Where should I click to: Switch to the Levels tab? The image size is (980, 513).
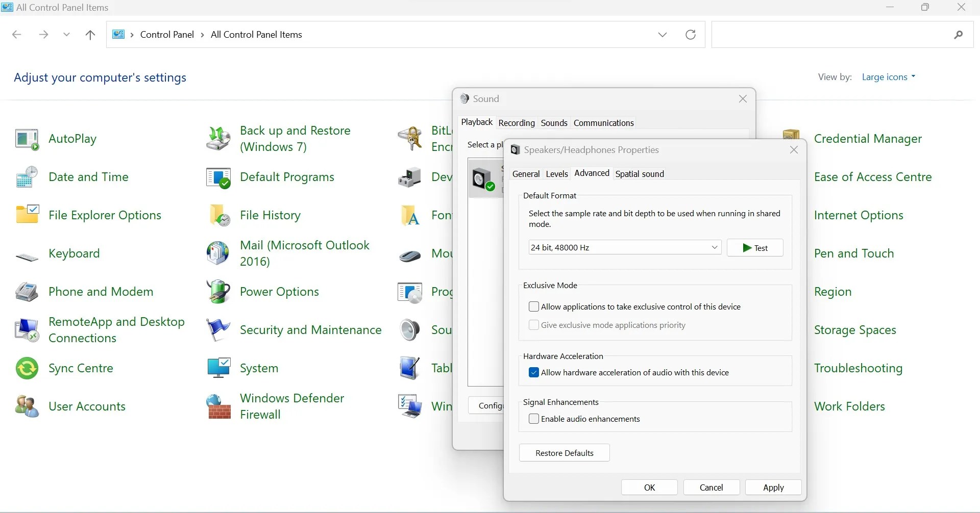coord(557,174)
